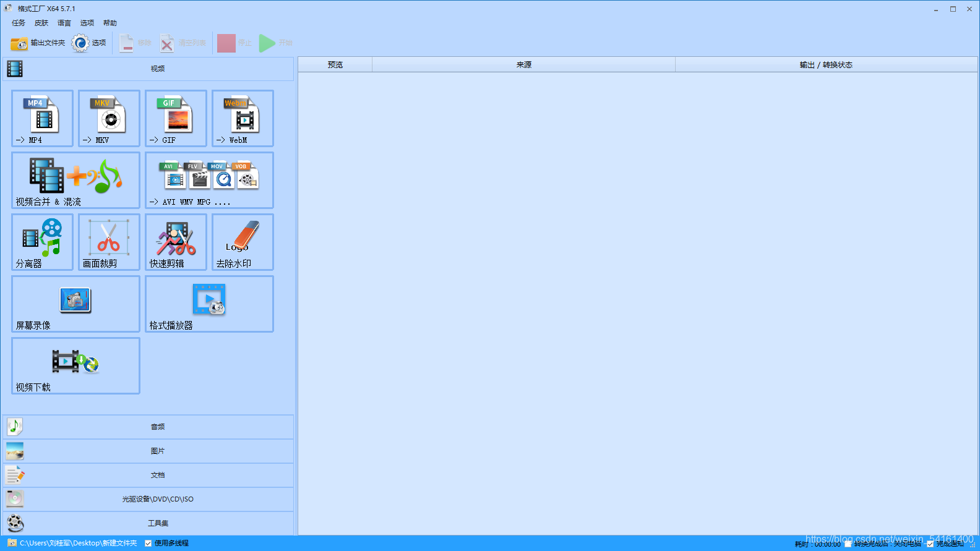Toggle 使用多线程 multithreading checkbox
Viewport: 980px width, 551px height.
click(148, 544)
